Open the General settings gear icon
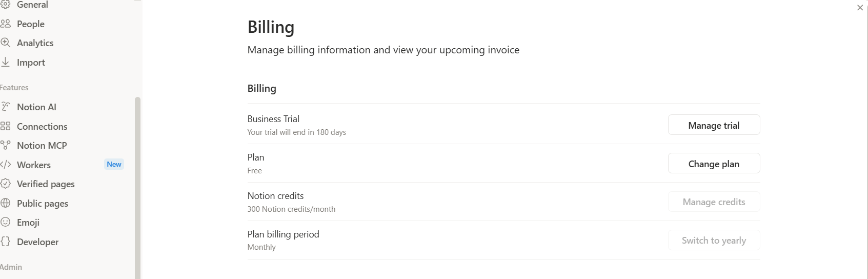Viewport: 868px width, 279px height. [5, 5]
